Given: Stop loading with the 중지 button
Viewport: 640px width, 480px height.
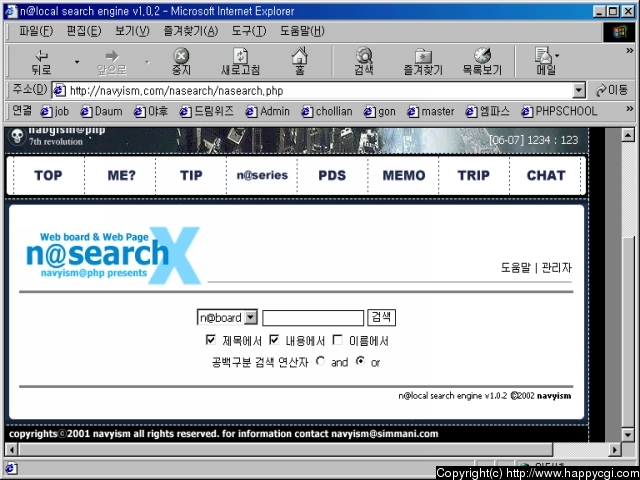Looking at the screenshot, I should 181,62.
